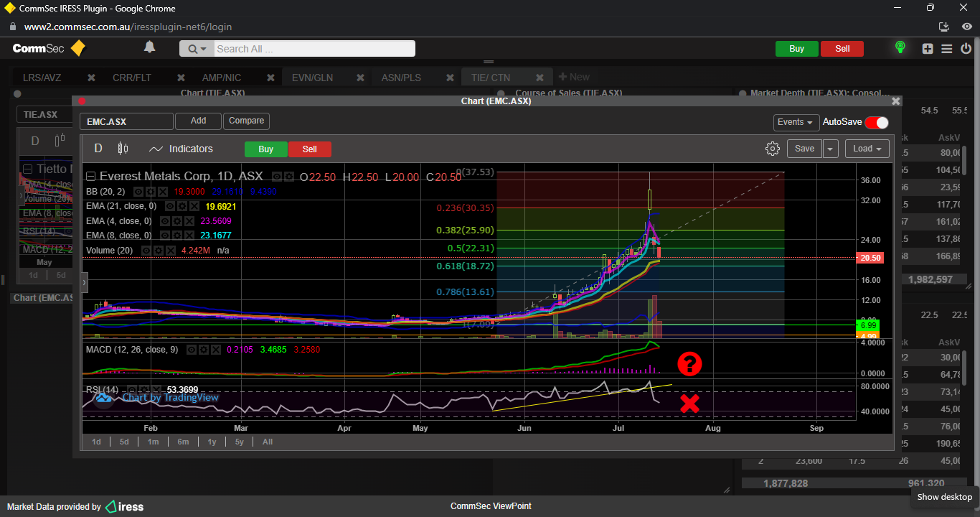Open settings for MACD indicator
This screenshot has height=517, width=980.
coord(203,350)
